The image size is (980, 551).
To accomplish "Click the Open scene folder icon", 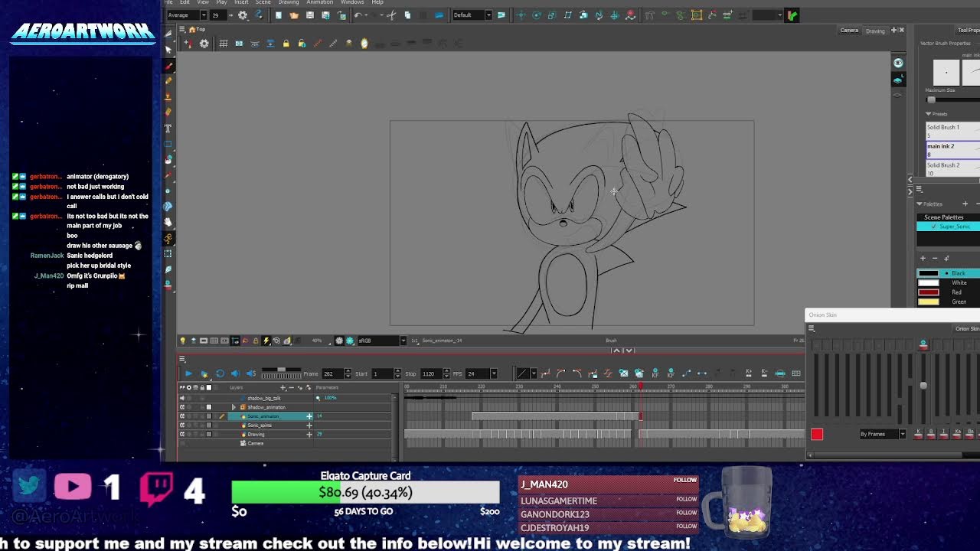I will [x=294, y=15].
